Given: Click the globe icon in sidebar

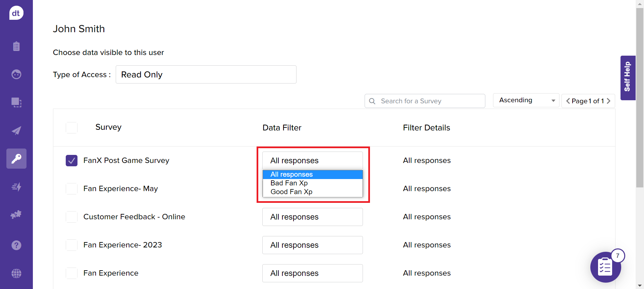Looking at the screenshot, I should (x=16, y=273).
